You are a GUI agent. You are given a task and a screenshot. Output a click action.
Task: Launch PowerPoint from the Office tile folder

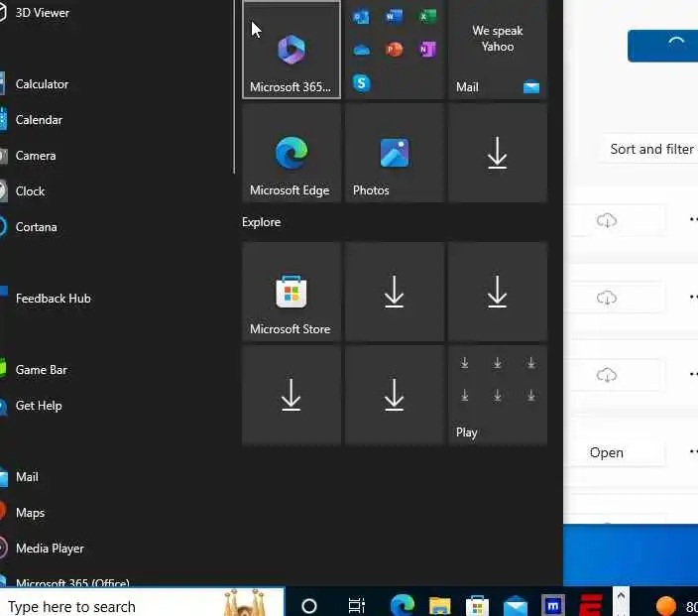[x=394, y=50]
